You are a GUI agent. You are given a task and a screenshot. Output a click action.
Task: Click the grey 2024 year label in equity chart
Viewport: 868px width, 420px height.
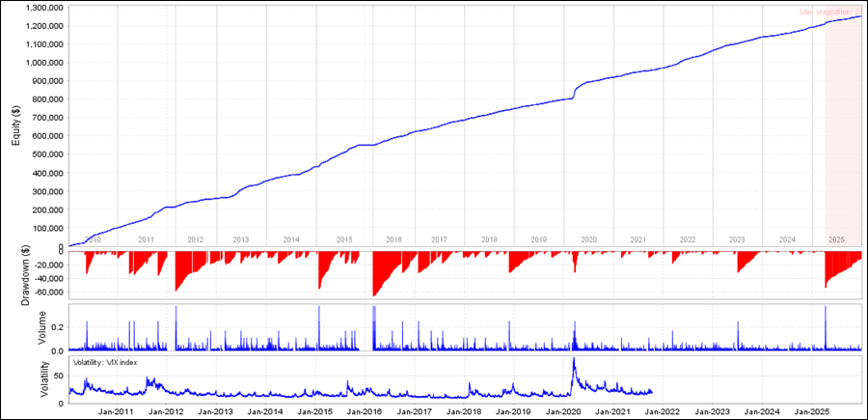click(787, 239)
